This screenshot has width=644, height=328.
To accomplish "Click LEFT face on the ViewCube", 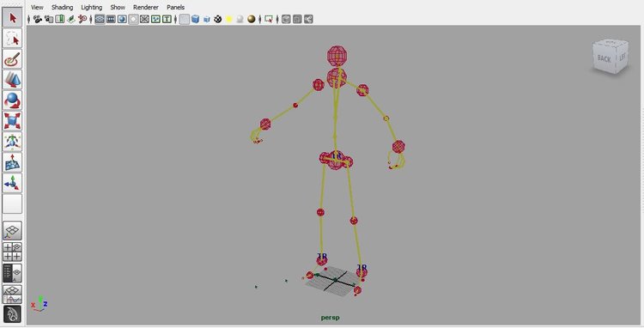I will click(x=623, y=56).
